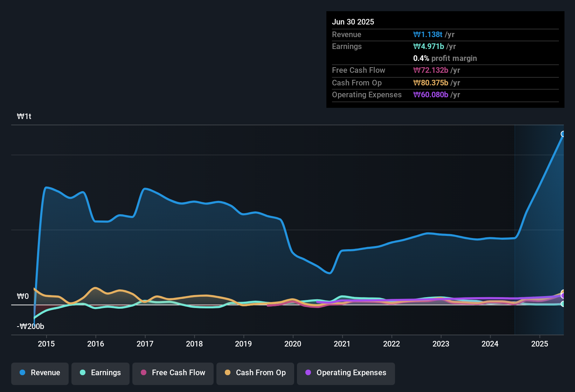Click the pink Free Cash Flow dot icon

(143, 373)
